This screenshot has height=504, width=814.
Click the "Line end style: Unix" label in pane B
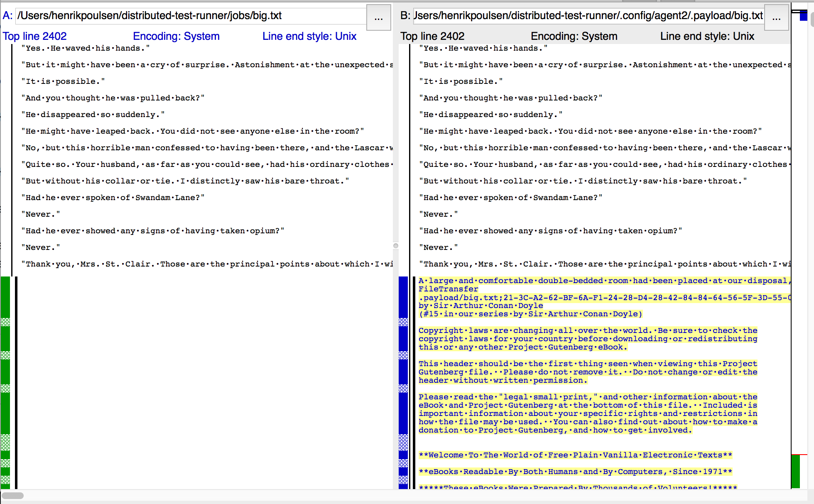(707, 36)
